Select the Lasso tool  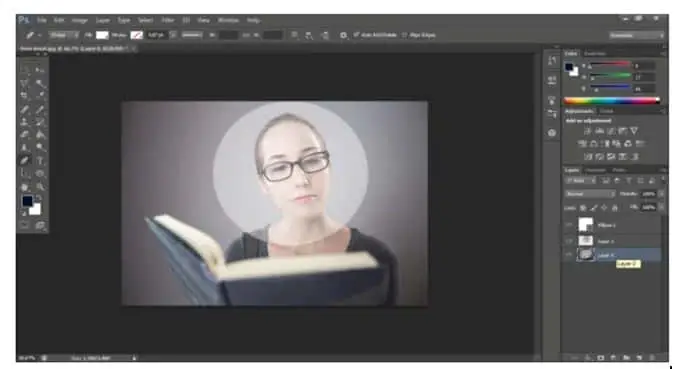tap(25, 82)
